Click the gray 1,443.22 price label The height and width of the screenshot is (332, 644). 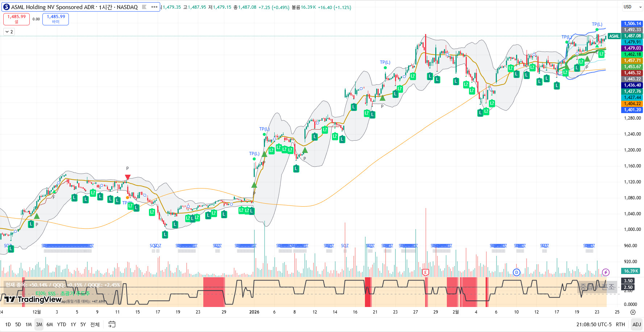(632, 79)
